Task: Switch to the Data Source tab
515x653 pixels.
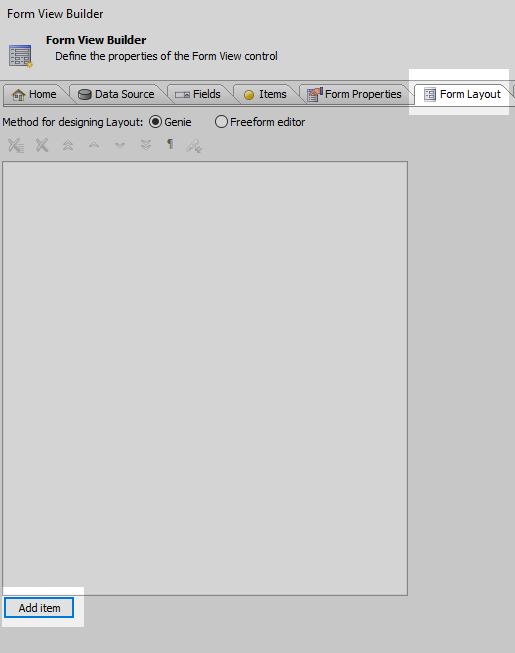Action: point(117,95)
